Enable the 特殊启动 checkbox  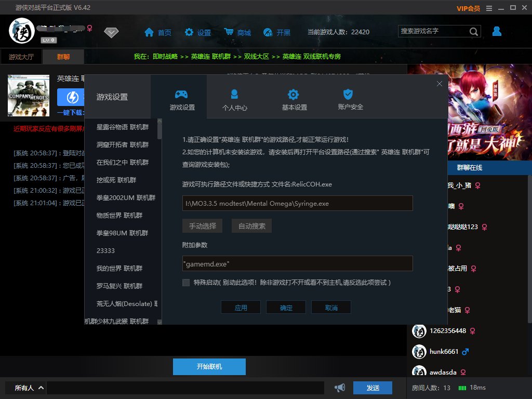pyautogui.click(x=186, y=283)
